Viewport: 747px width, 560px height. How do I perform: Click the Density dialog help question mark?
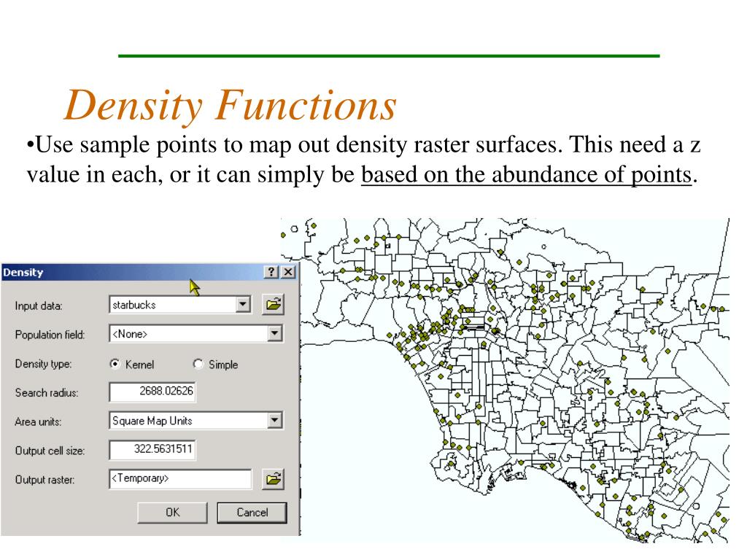(x=271, y=272)
